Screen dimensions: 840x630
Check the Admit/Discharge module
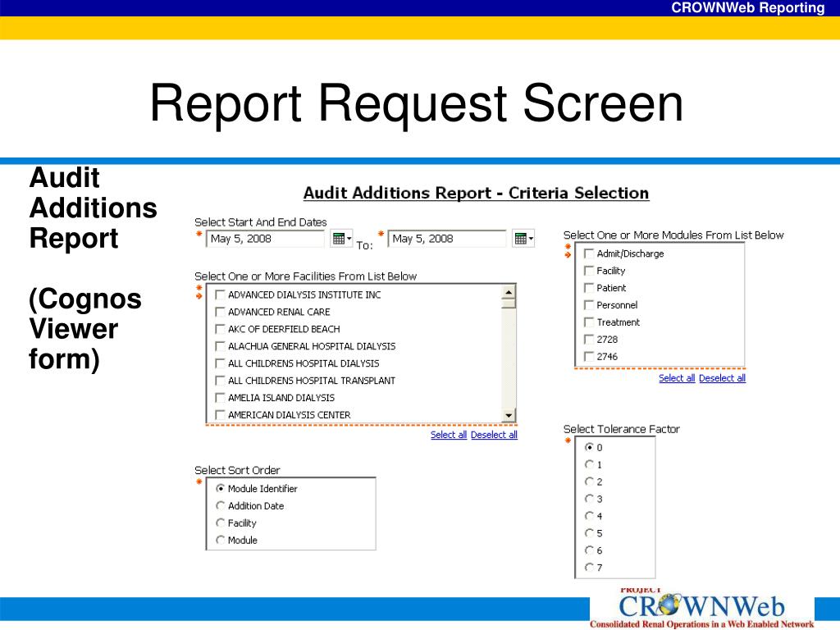(x=589, y=253)
